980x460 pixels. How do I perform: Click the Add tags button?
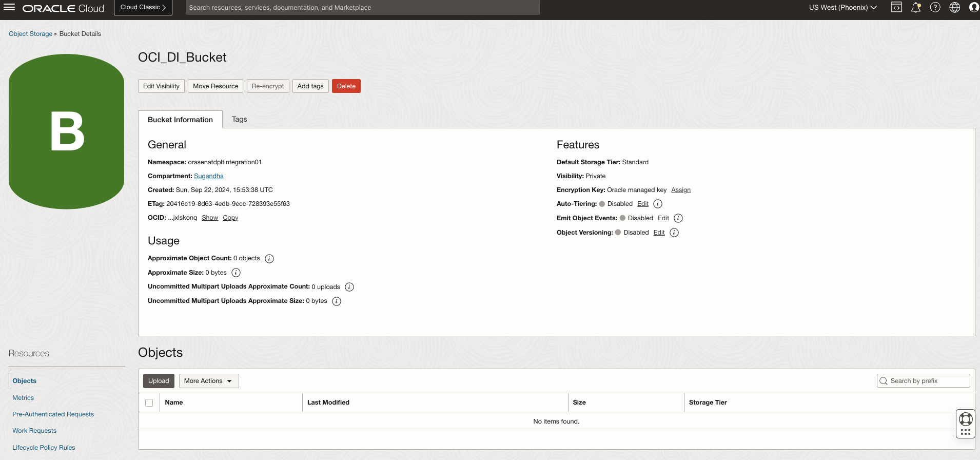pos(310,86)
